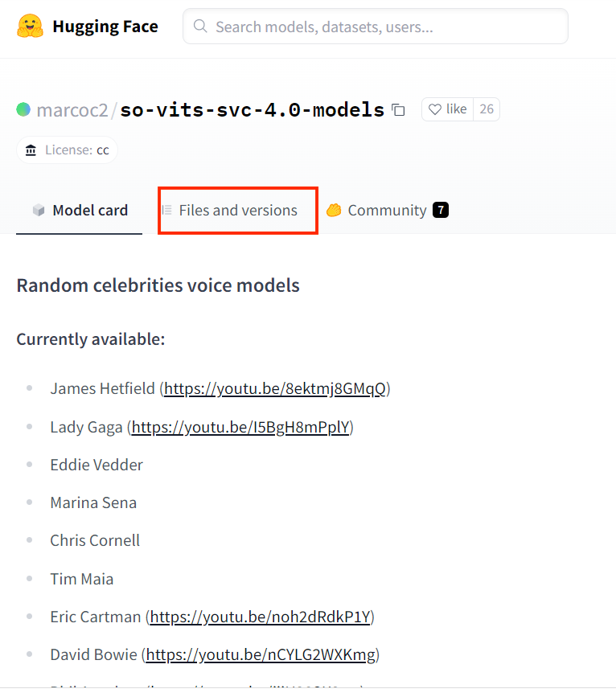
Task: Click the Hugging Face emoji logo
Action: (x=30, y=27)
